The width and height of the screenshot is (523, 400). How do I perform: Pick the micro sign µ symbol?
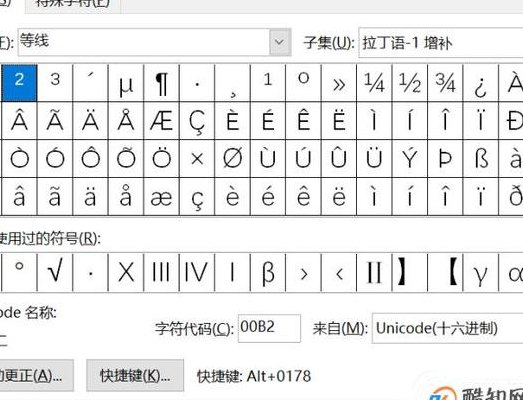pyautogui.click(x=126, y=83)
